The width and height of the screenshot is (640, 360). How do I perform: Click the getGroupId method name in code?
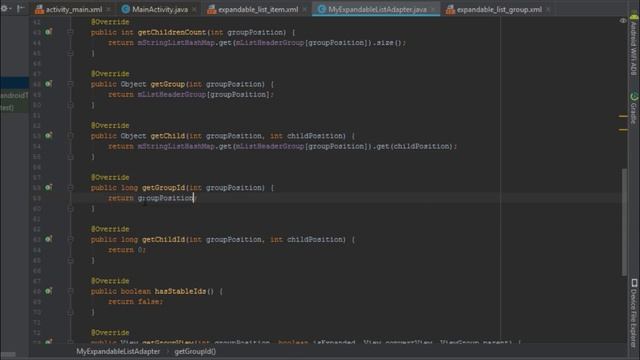click(x=163, y=187)
